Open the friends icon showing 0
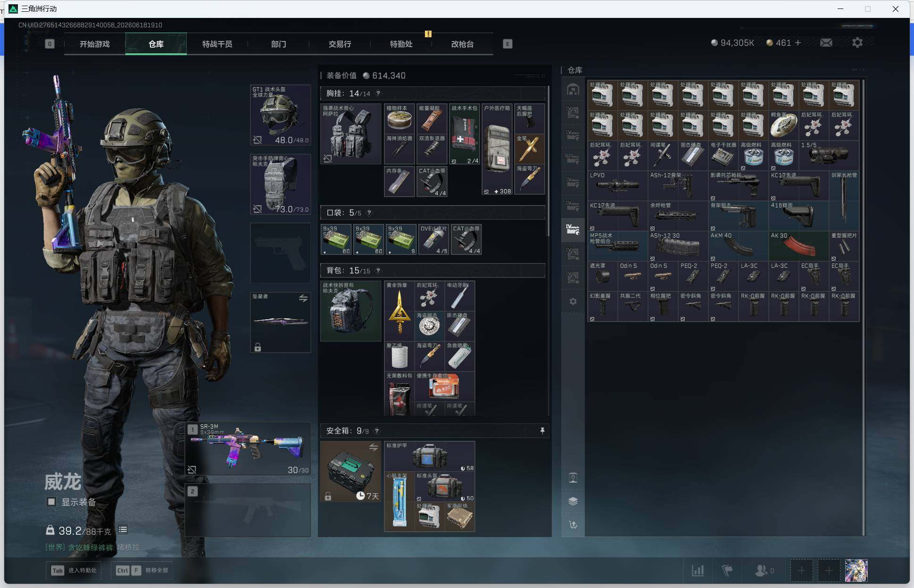The height and width of the screenshot is (588, 914). point(764,571)
